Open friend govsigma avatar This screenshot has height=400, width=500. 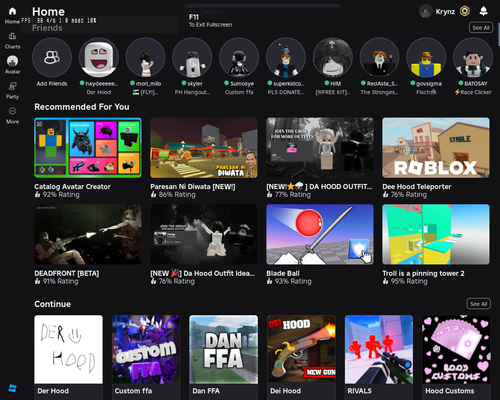point(426,57)
